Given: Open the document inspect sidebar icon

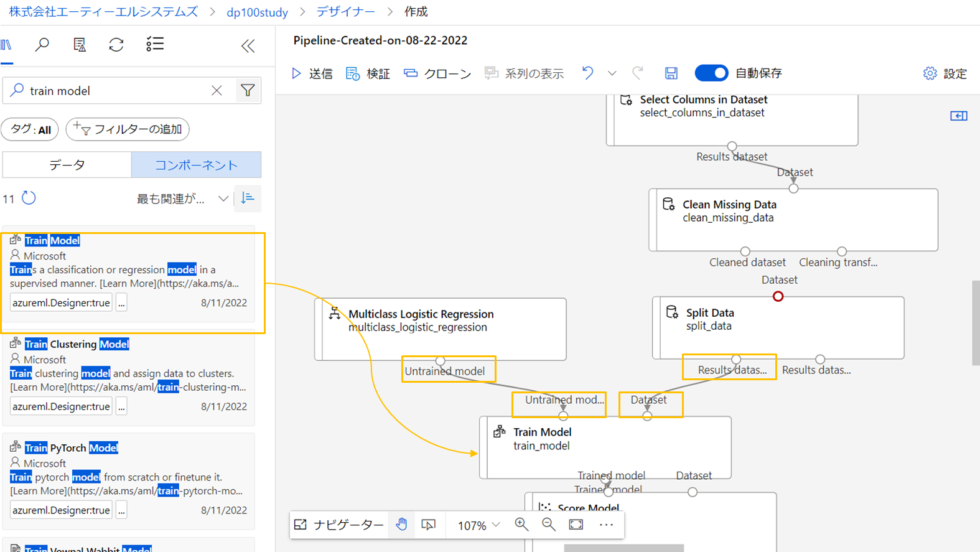Looking at the screenshot, I should pos(80,45).
